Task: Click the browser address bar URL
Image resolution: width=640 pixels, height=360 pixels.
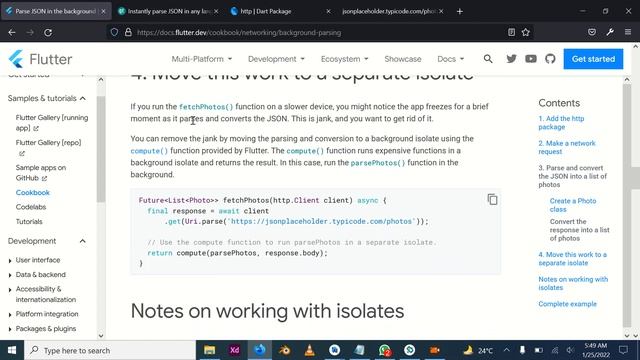Action: point(239,33)
